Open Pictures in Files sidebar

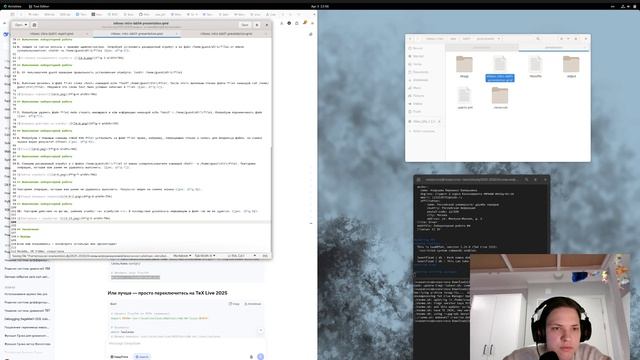click(x=425, y=96)
